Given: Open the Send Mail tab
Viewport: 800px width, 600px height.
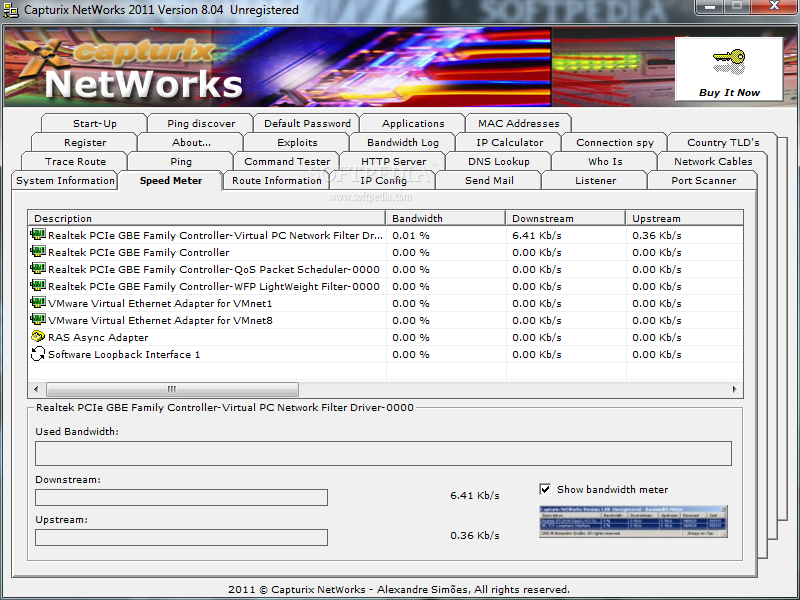Looking at the screenshot, I should click(489, 181).
